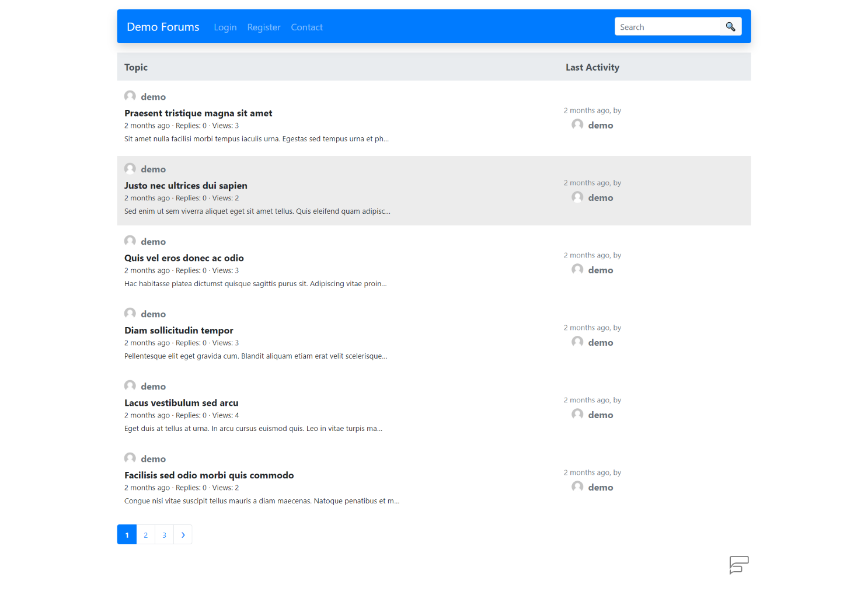Open the Contact page from navbar

(x=307, y=27)
